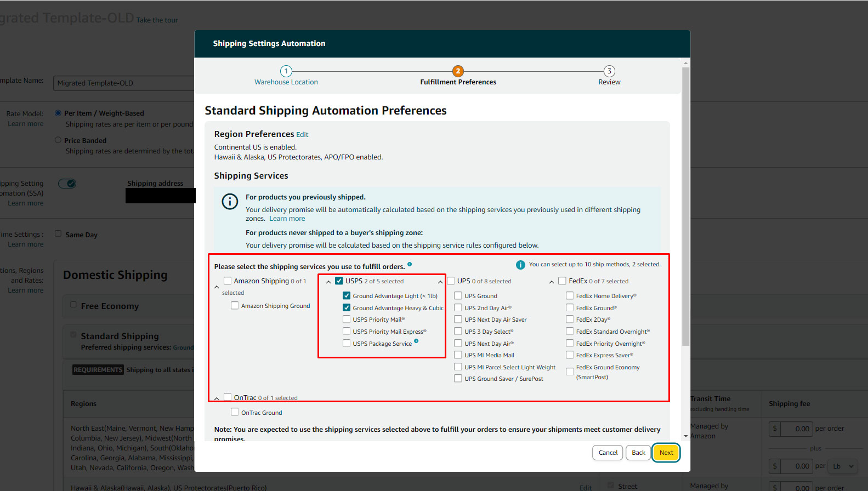Check UPS Ground Saver / SurePost
Screen dimensions: 868x491
pos(458,378)
